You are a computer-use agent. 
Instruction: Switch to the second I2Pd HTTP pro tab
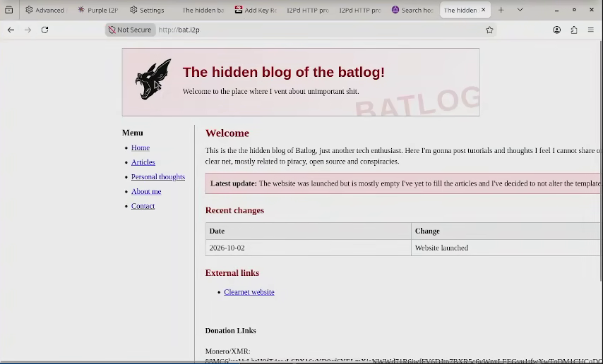pyautogui.click(x=360, y=10)
